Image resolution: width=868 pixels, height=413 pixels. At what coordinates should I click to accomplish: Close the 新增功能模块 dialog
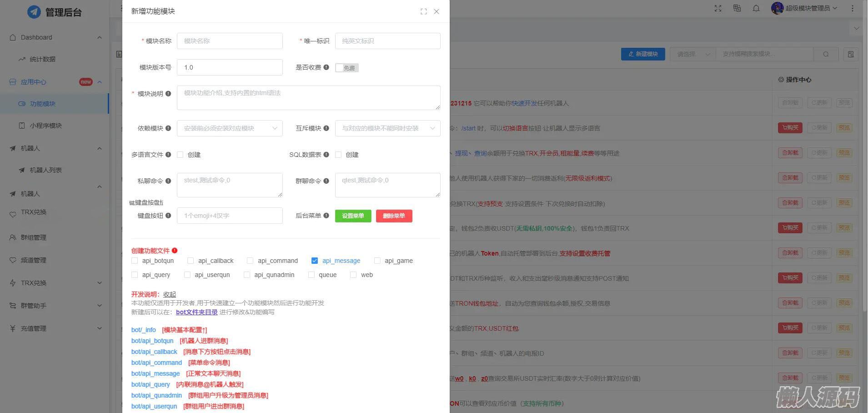[437, 11]
